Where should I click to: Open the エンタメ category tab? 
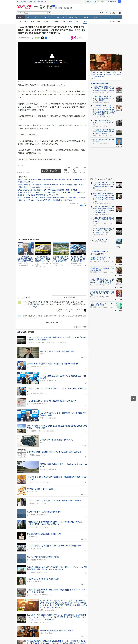[x=47, y=21]
